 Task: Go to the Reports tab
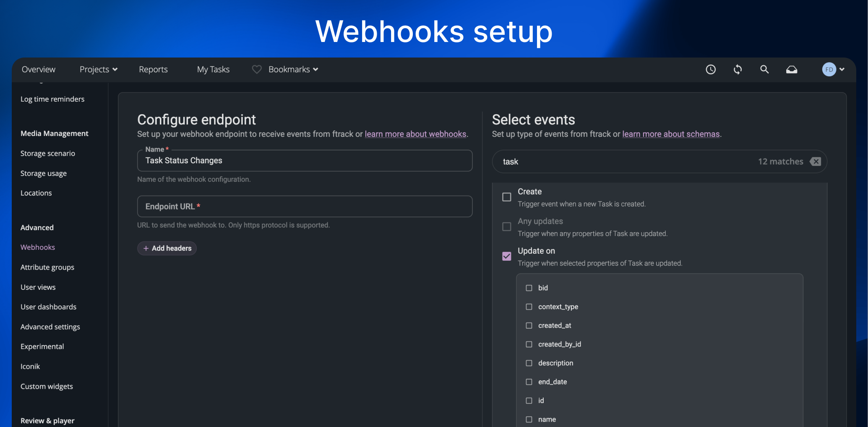[153, 70]
